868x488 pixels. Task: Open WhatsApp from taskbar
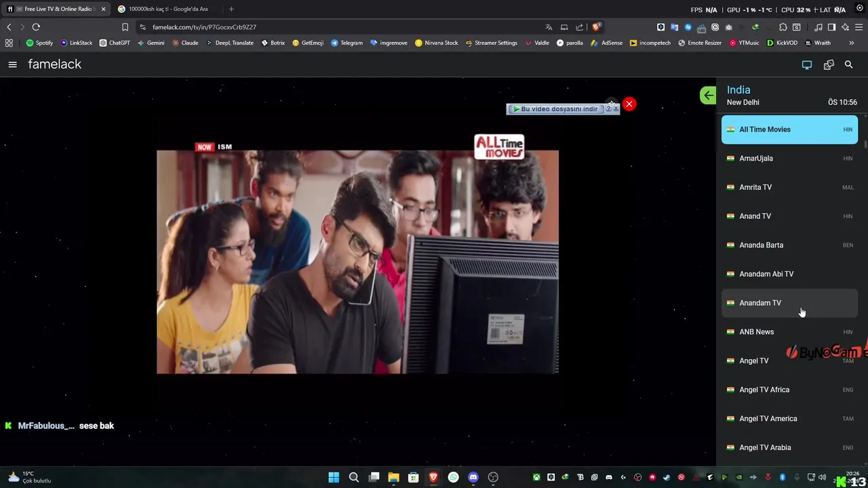click(x=453, y=477)
